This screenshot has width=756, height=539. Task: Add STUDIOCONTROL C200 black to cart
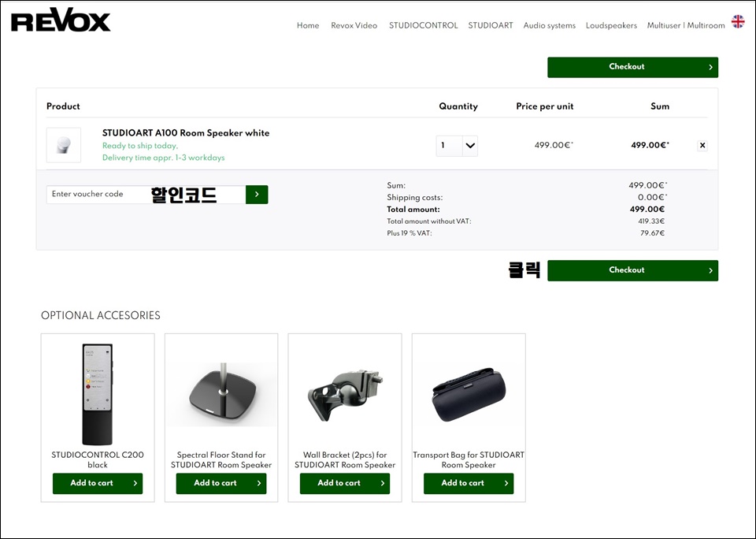pyautogui.click(x=98, y=483)
